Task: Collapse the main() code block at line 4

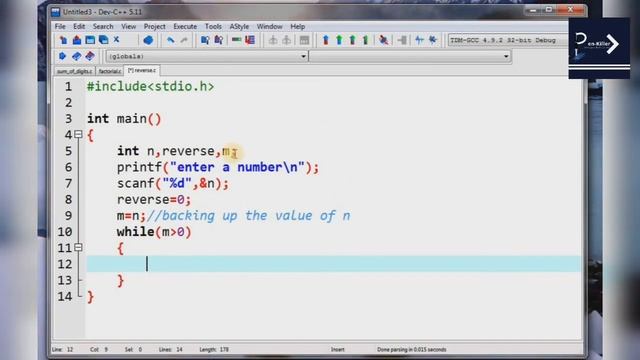Action: (78, 134)
